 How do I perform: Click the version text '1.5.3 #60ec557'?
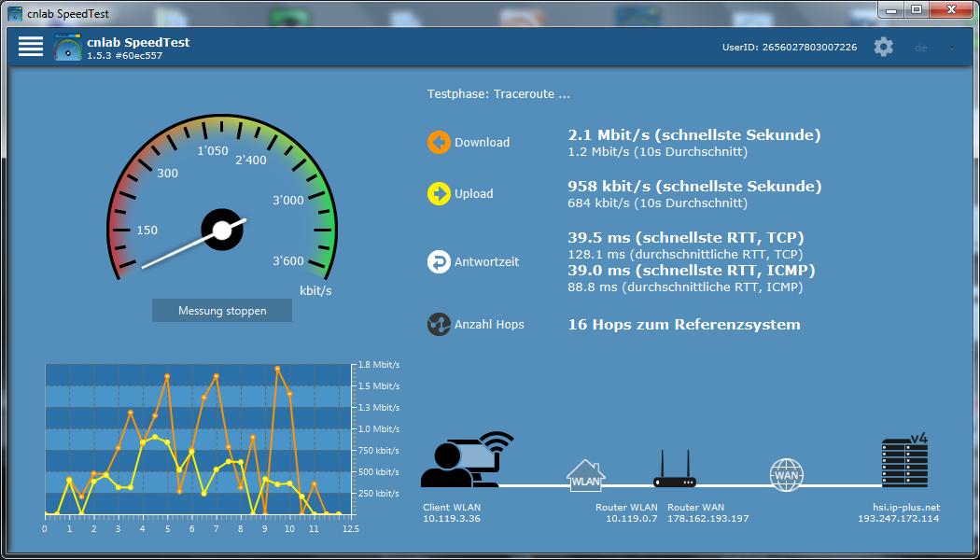[126, 56]
